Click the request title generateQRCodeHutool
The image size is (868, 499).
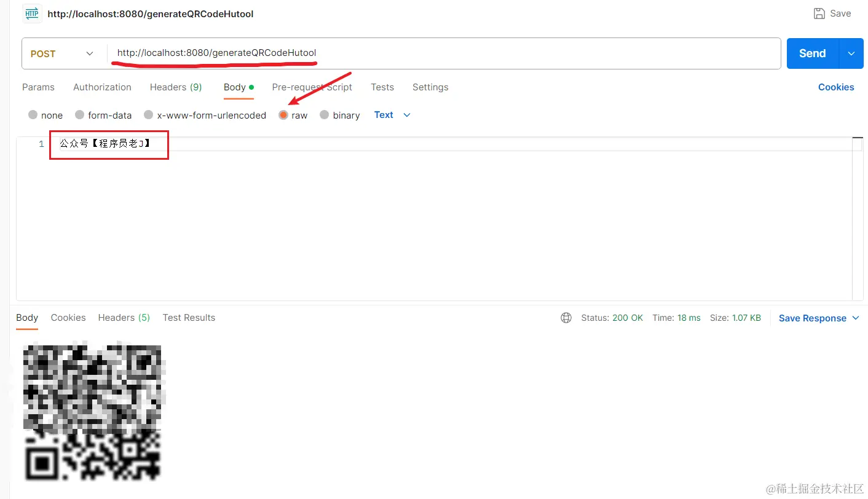tap(151, 14)
